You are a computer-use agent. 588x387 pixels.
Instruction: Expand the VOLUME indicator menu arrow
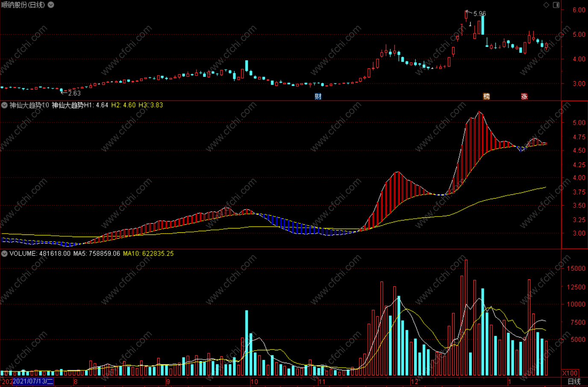[4, 253]
